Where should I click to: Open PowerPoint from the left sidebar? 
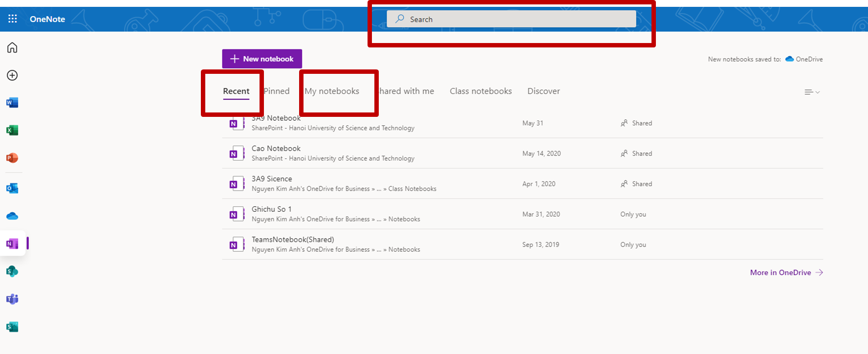12,158
